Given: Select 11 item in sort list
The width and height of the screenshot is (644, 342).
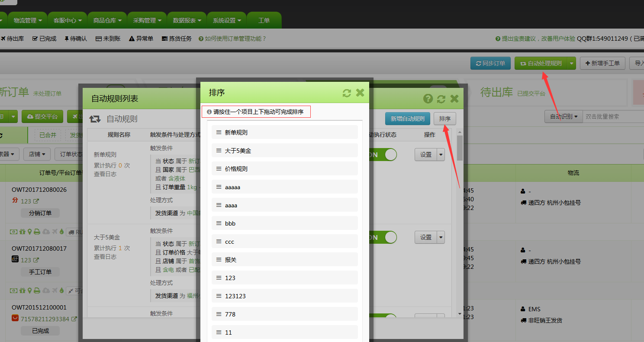Looking at the screenshot, I should tap(285, 332).
